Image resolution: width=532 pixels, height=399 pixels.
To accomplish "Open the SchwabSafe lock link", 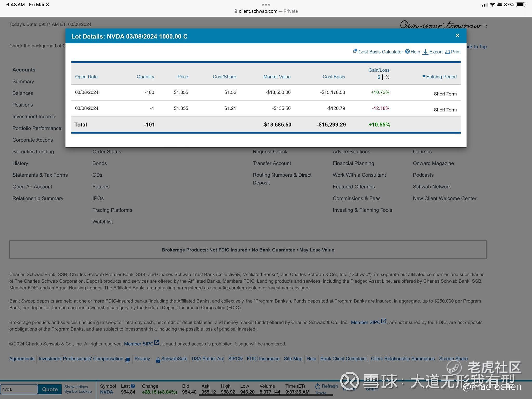I will pos(171,359).
